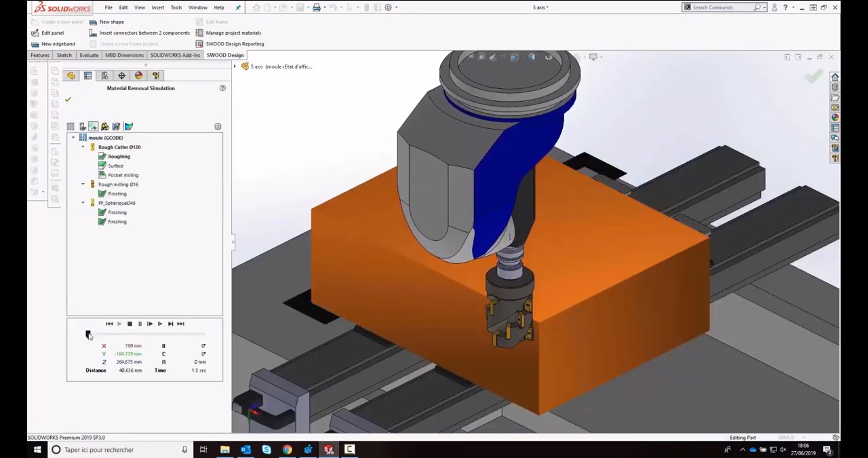Screen dimensions: 868x458
Task: Collapse the FP_SphériqueD48 tool node
Action: tap(83, 203)
